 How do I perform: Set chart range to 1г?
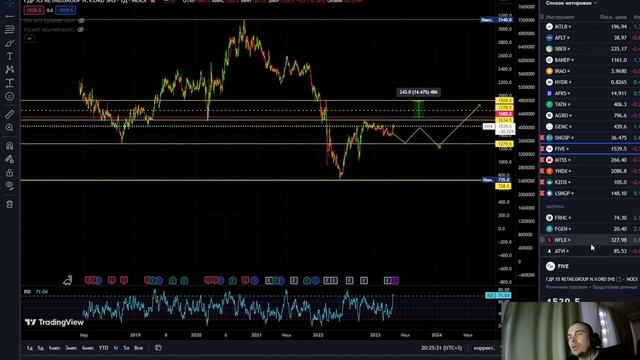pyautogui.click(x=116, y=348)
